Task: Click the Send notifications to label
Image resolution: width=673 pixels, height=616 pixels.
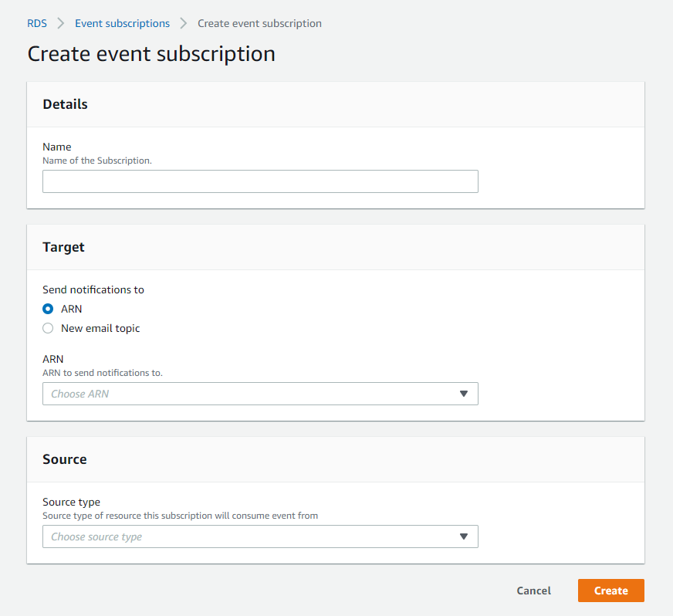Action: (93, 289)
